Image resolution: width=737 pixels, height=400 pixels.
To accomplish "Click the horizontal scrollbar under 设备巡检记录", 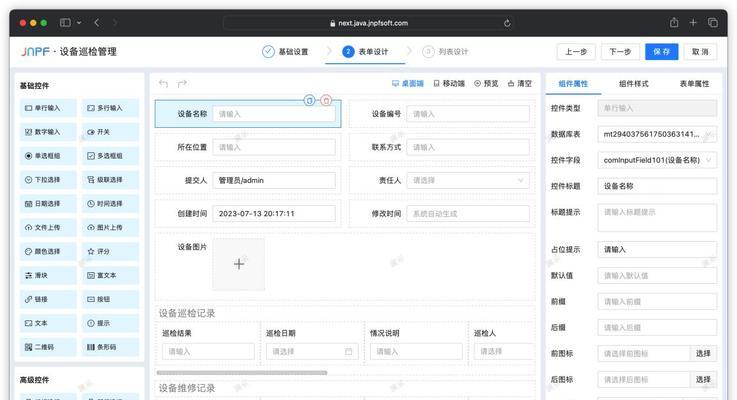I will [242, 373].
